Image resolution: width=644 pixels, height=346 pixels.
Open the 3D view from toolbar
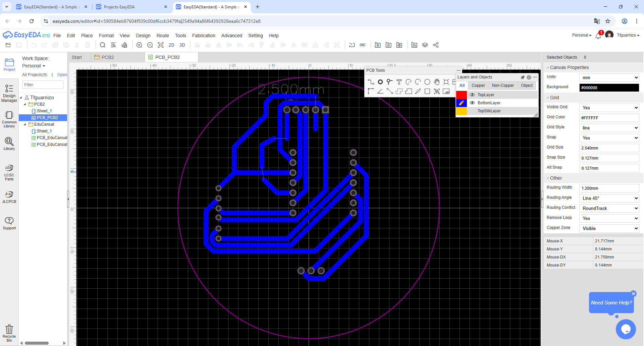coord(182,45)
